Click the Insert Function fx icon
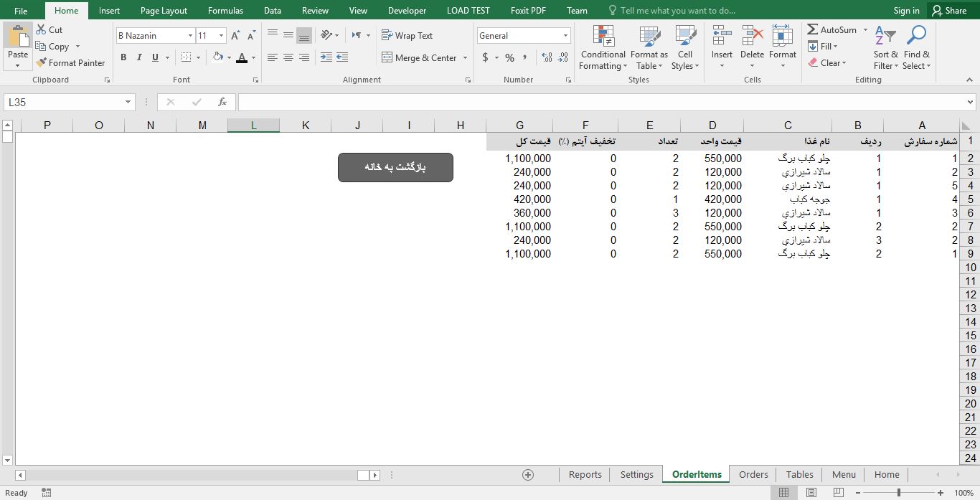 222,102
